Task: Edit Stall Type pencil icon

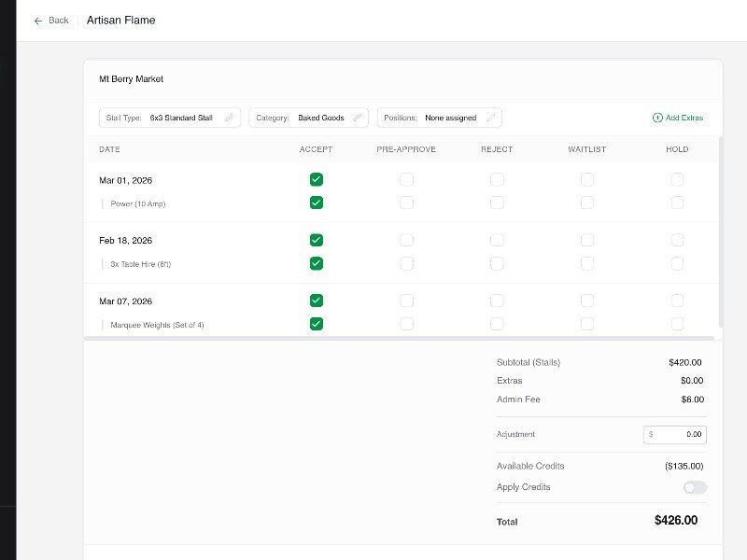Action: point(229,119)
